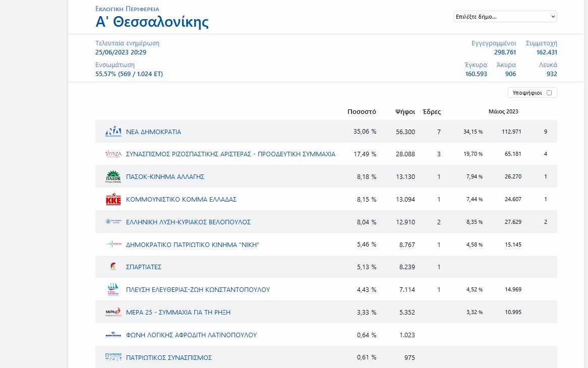Click the Πλεύση Ελευθερίας party logo
Viewport: 588px width, 368px height.
pos(113,289)
